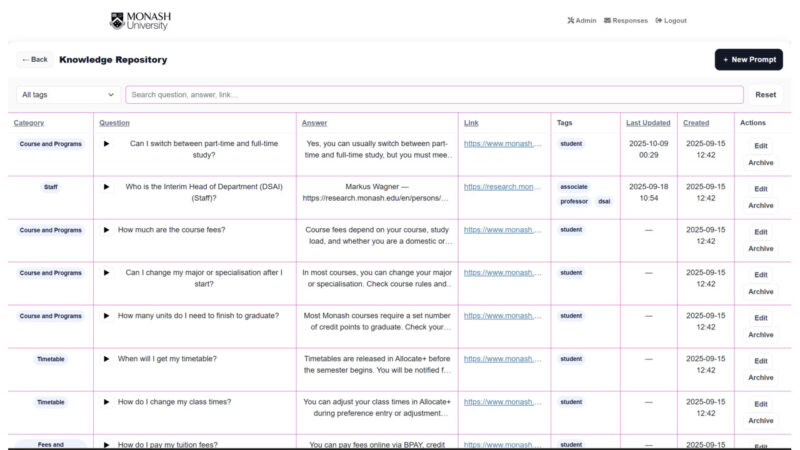Expand the timetable release question
Screen dimensions: 800x450
click(107, 359)
